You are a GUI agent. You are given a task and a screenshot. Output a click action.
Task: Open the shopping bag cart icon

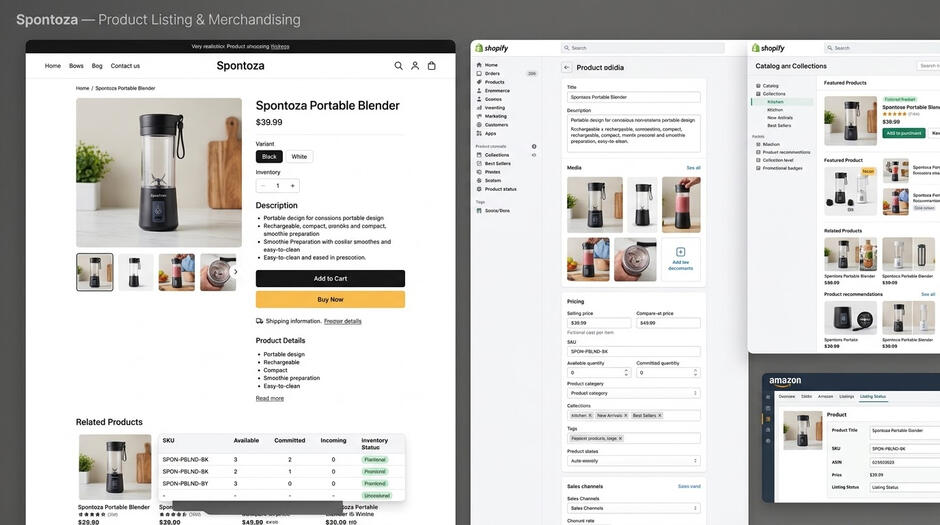pos(432,66)
